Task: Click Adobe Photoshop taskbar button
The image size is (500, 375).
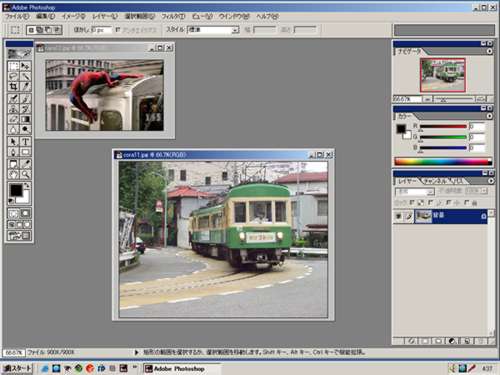Action: coord(182,369)
